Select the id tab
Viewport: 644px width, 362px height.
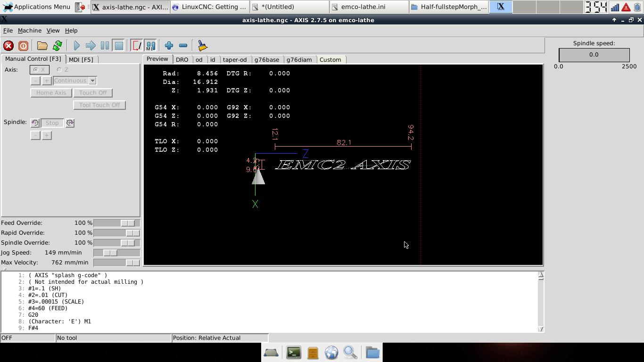(213, 60)
